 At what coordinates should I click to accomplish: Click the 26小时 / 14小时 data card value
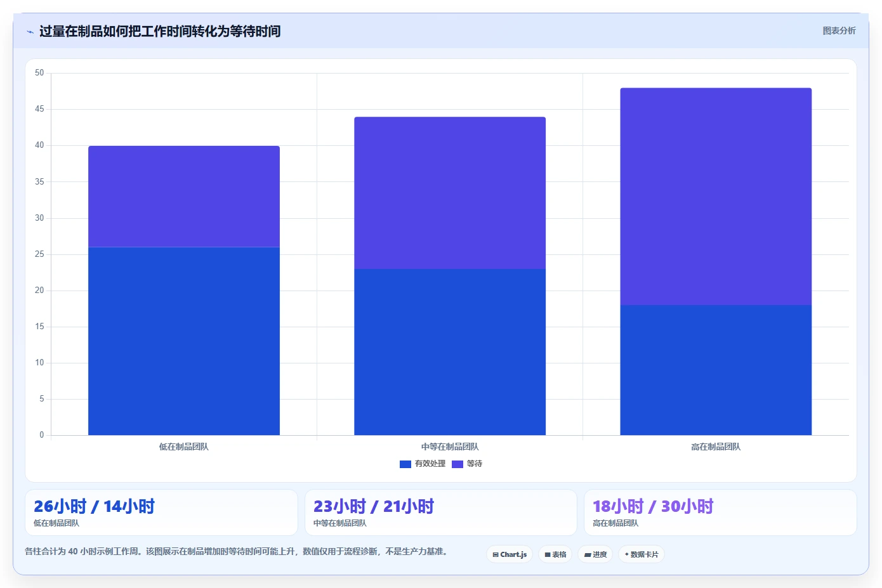click(x=94, y=506)
